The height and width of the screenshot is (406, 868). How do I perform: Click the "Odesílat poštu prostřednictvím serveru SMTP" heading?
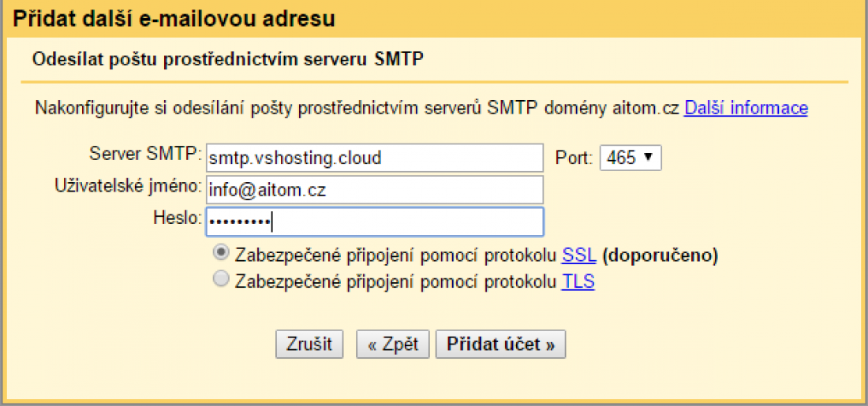[x=228, y=60]
